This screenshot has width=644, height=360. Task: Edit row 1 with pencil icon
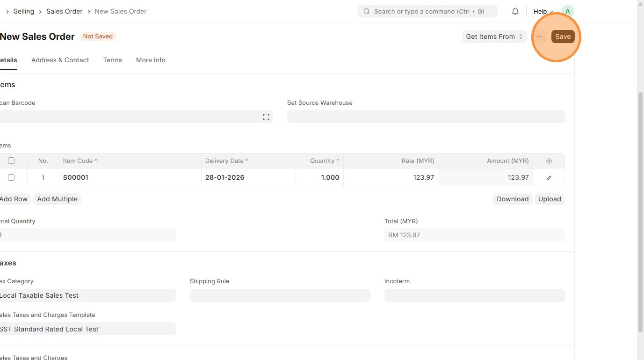pos(549,178)
